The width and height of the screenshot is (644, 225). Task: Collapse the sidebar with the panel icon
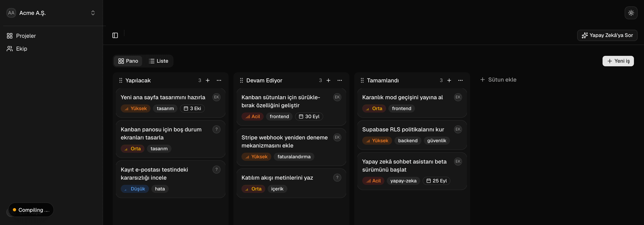[x=115, y=35]
